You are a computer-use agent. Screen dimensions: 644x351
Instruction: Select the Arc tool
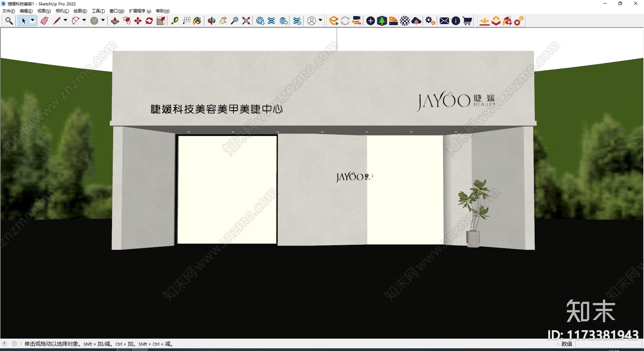[x=75, y=21]
